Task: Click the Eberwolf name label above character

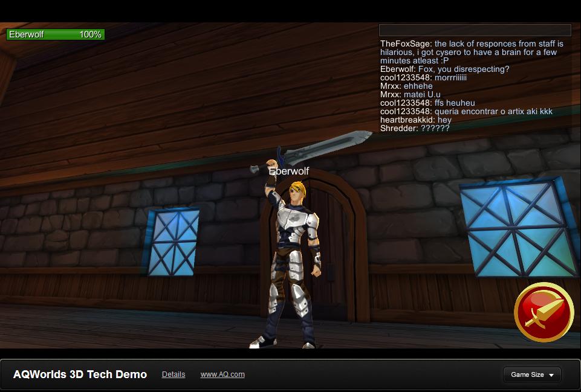Action: (288, 171)
